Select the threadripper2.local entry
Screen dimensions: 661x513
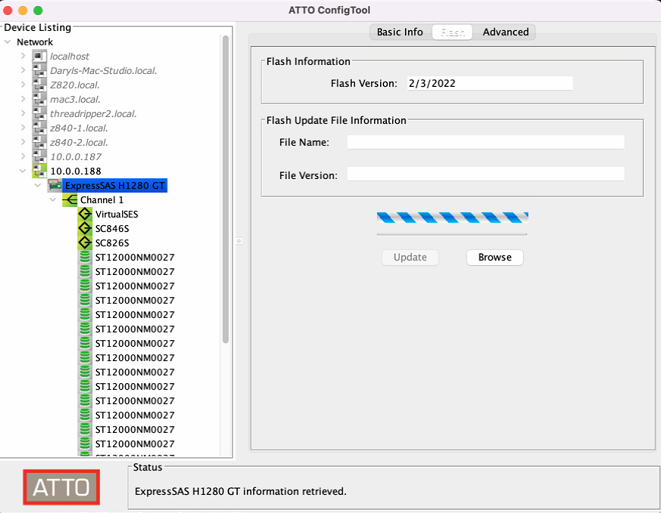[x=93, y=113]
